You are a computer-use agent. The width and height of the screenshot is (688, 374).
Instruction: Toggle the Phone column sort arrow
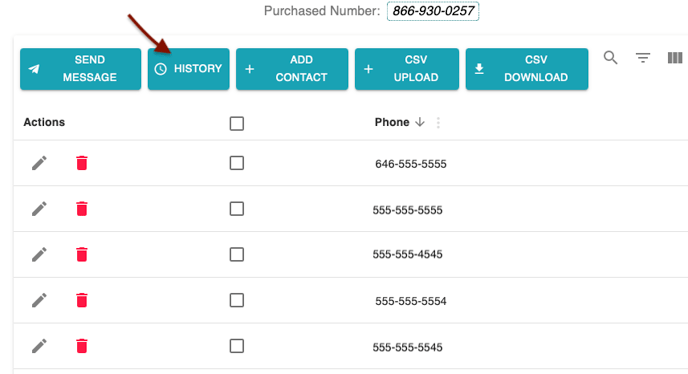pos(420,122)
